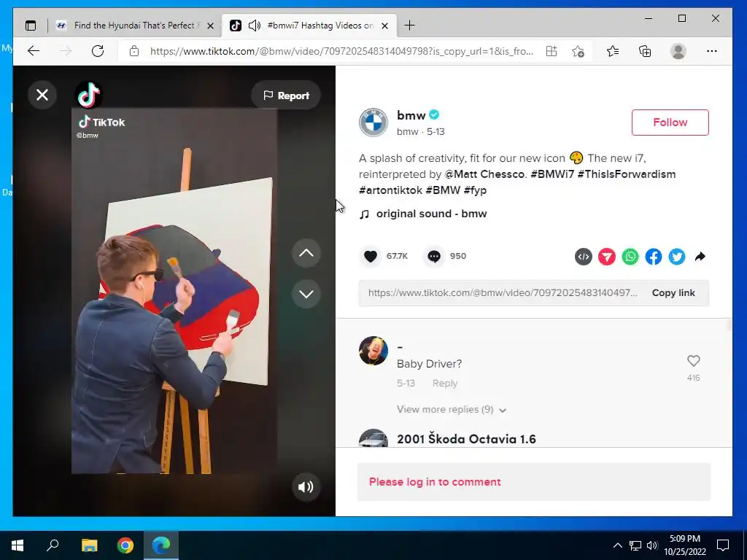Open the browser profile icon

[x=678, y=51]
